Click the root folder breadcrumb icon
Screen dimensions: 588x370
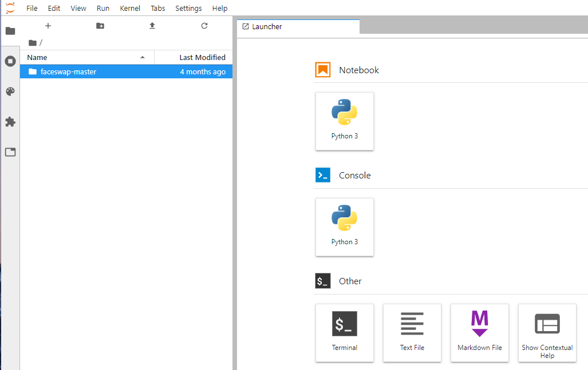(x=32, y=43)
